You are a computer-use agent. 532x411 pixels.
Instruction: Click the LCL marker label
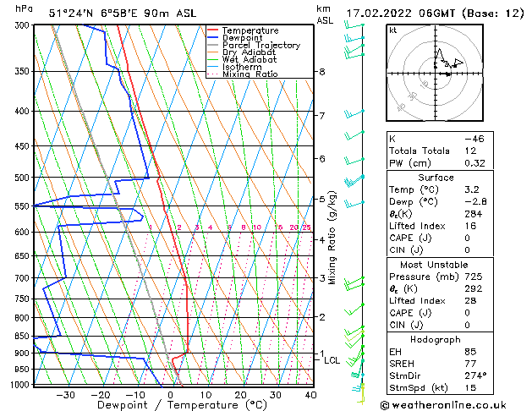[x=332, y=360]
